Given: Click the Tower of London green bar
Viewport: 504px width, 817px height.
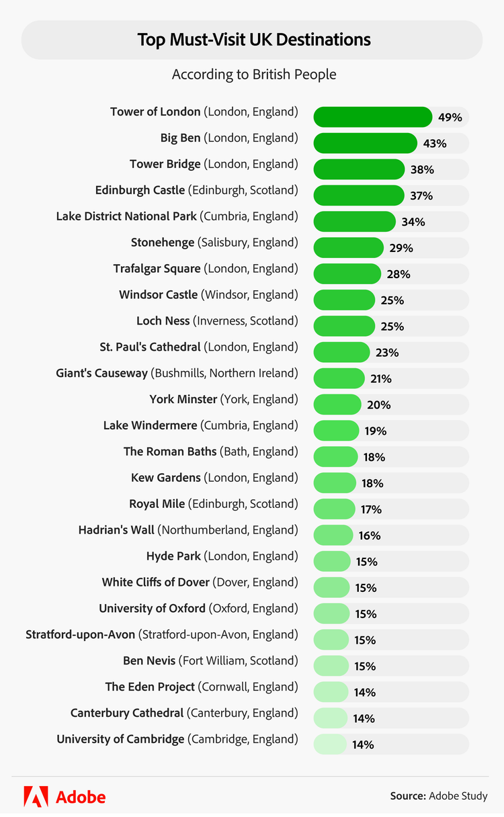Looking at the screenshot, I should click(373, 117).
